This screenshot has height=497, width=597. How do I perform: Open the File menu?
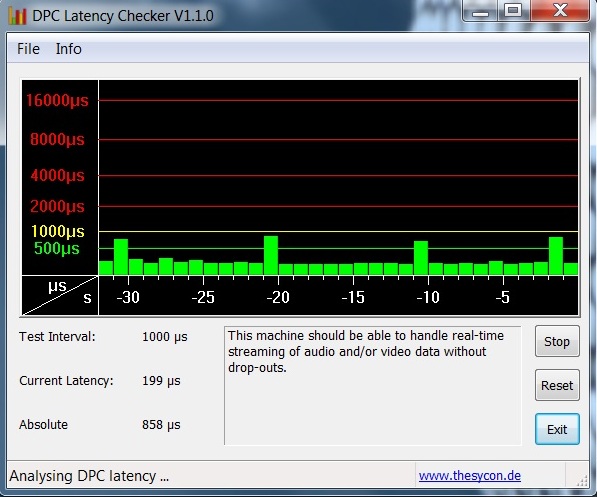coord(28,49)
